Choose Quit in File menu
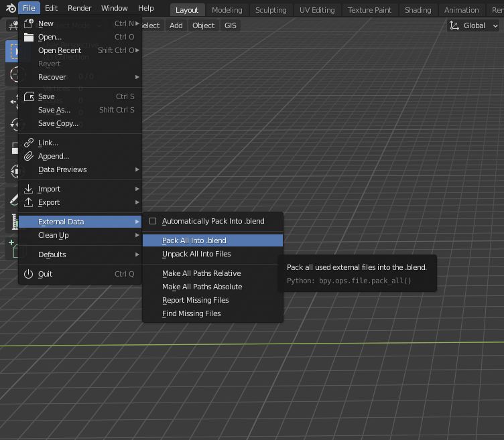Screen dimensions: 504x440 coord(80,274)
